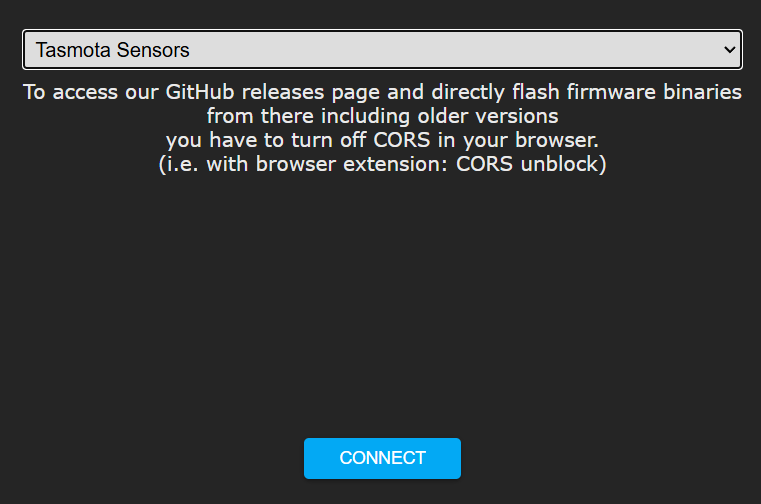Open the Tasmota Sensors firmware dropdown
The height and width of the screenshot is (504, 761).
(x=381, y=49)
